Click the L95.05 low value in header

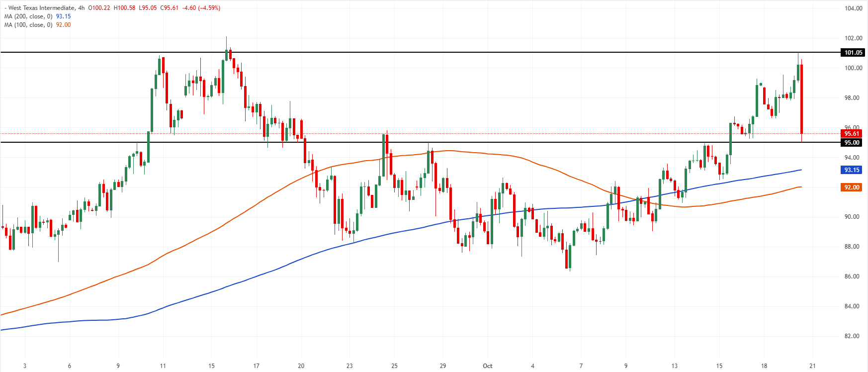[x=148, y=8]
